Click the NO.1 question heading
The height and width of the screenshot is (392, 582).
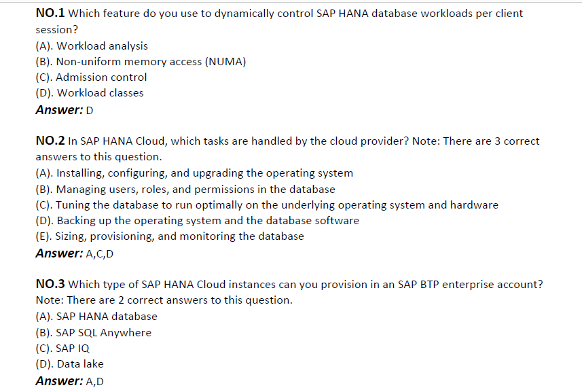(x=50, y=13)
